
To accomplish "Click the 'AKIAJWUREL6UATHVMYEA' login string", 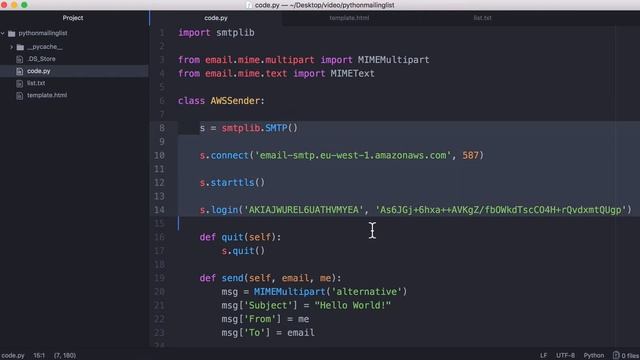I will 304,210.
